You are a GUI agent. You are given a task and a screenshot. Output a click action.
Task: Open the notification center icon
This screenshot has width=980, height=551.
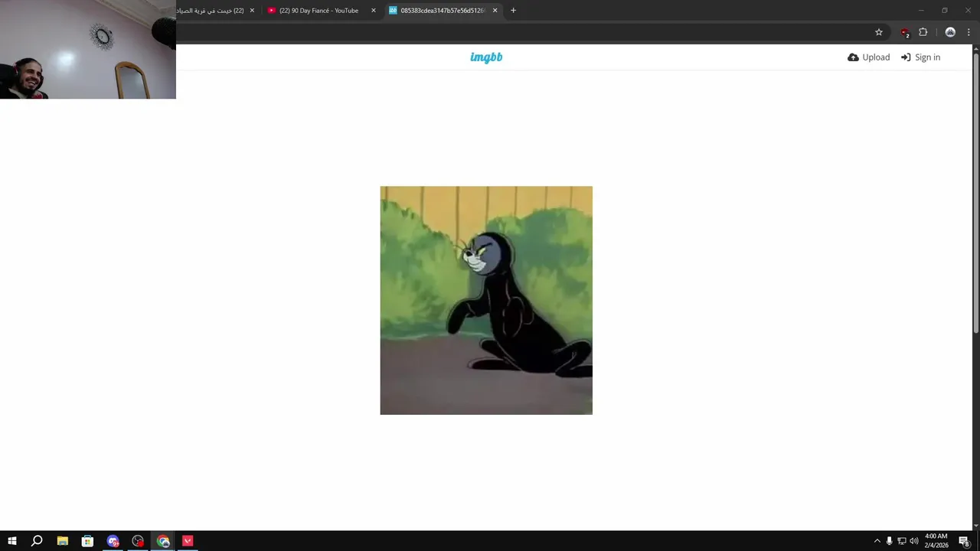(x=965, y=541)
